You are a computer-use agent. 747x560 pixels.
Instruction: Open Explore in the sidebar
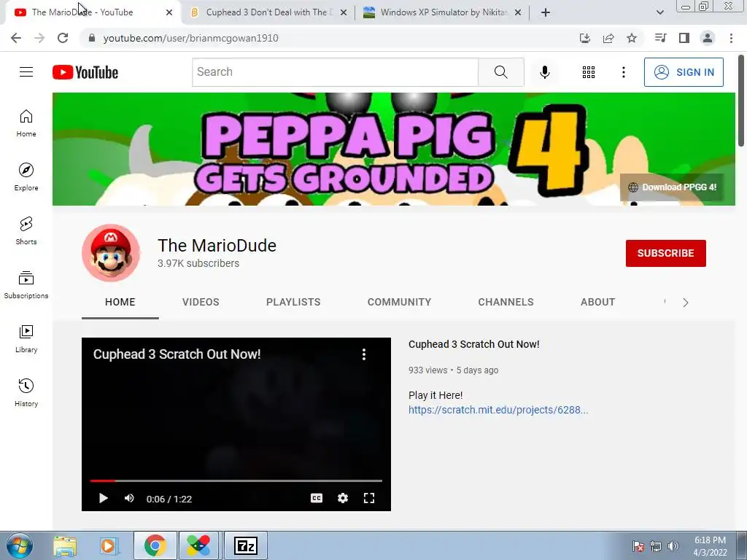coord(26,177)
